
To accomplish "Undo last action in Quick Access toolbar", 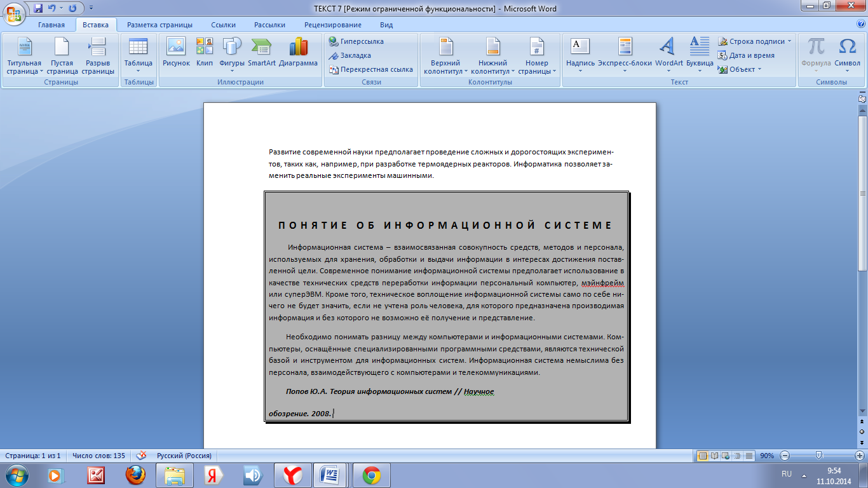I will coord(51,8).
